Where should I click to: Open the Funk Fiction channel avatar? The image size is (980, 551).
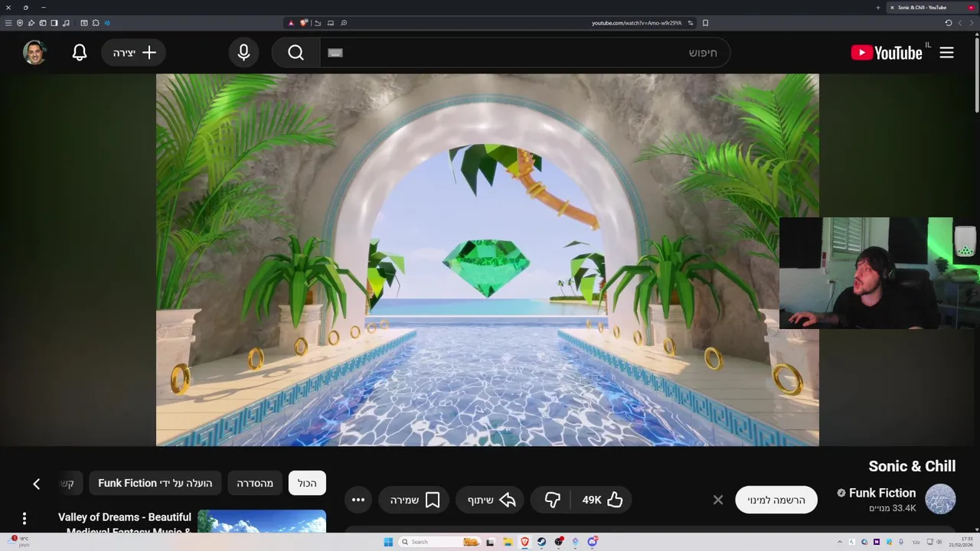[940, 499]
